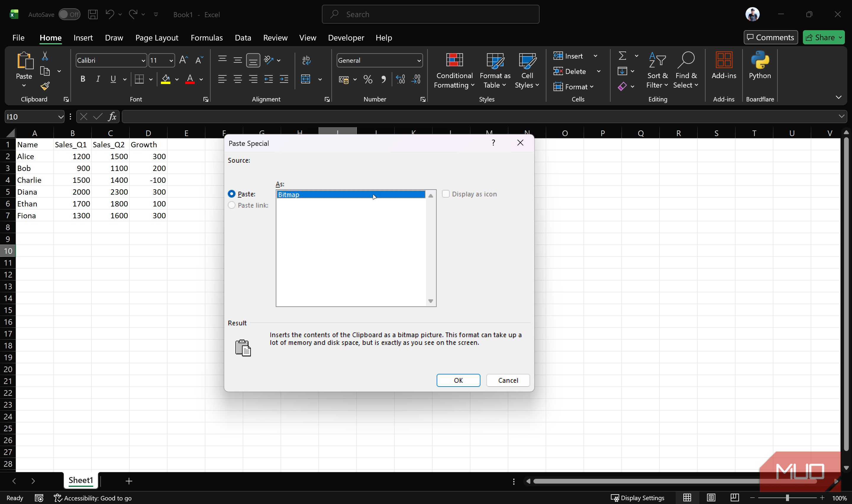The height and width of the screenshot is (504, 852).
Task: Apply Underline formatting
Action: [x=113, y=79]
